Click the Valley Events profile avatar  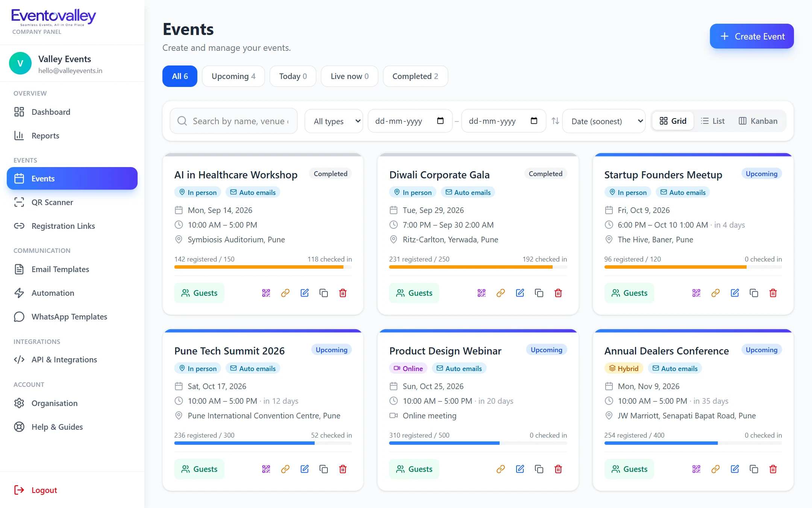coord(20,63)
